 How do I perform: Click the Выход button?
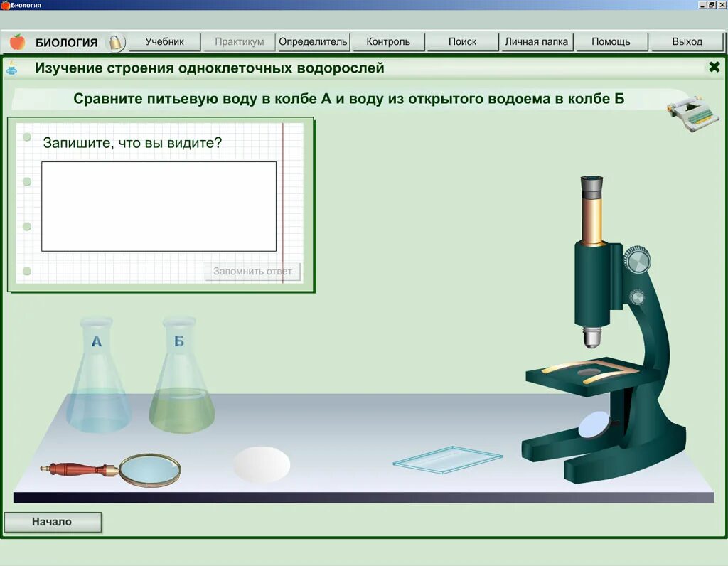(687, 42)
